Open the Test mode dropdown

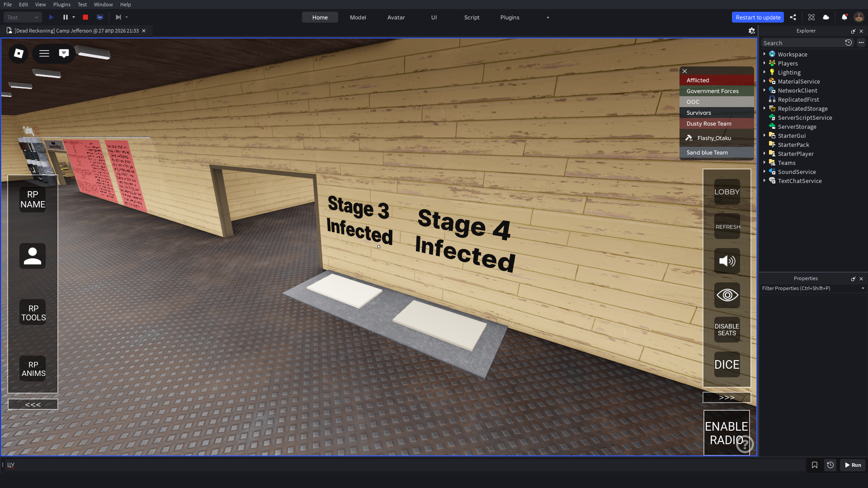[x=23, y=17]
